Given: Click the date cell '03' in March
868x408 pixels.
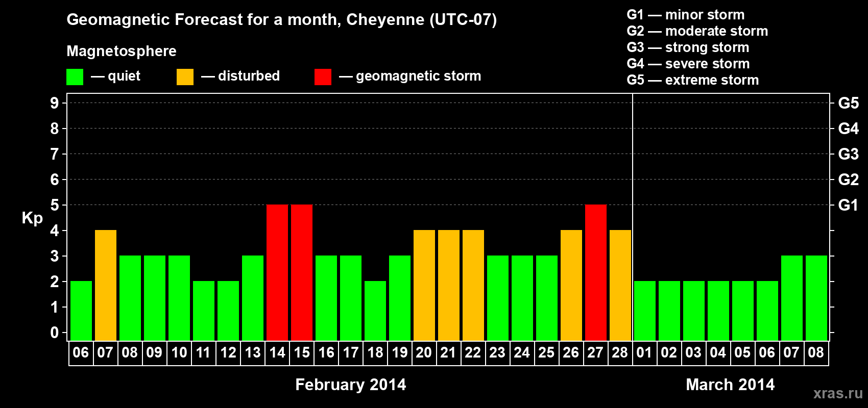Looking at the screenshot, I should 694,353.
